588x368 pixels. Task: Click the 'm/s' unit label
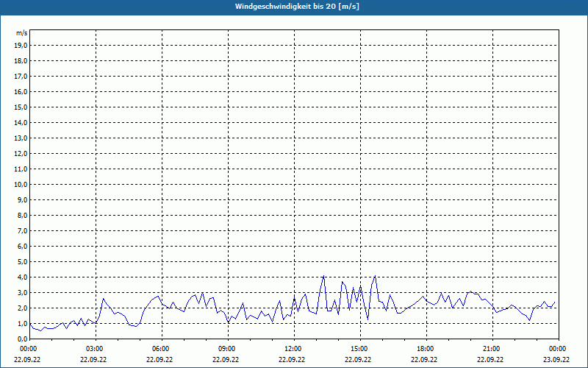(22, 33)
